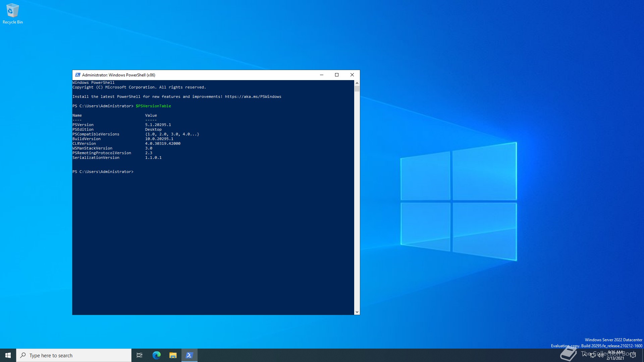Open File Explorer from taskbar
Viewport: 644px width, 362px height.
[173, 355]
